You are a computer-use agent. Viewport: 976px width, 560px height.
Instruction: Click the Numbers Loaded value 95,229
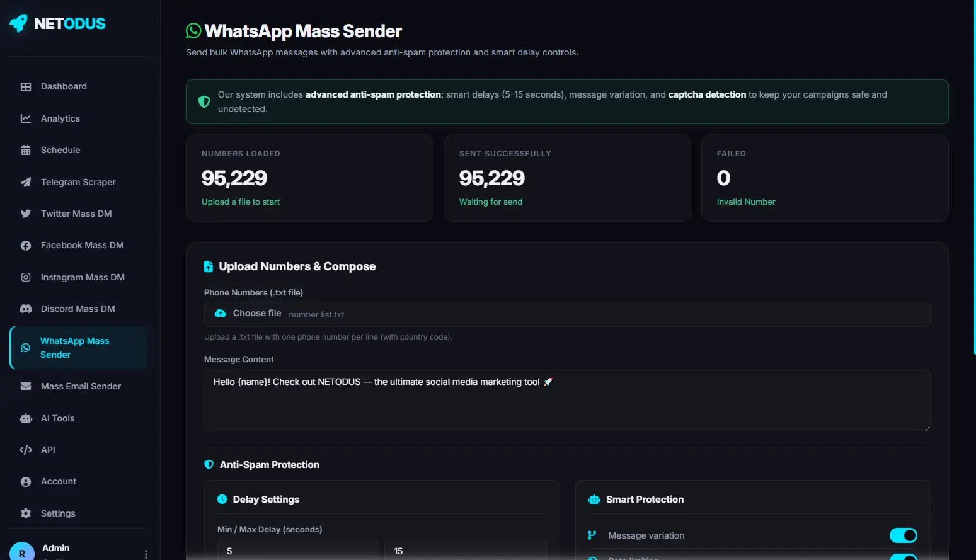234,178
